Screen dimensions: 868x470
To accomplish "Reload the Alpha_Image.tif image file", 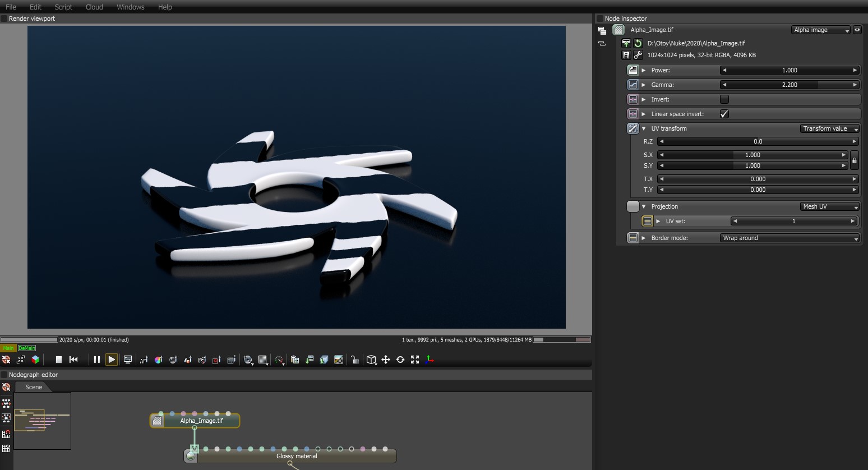I will (638, 43).
